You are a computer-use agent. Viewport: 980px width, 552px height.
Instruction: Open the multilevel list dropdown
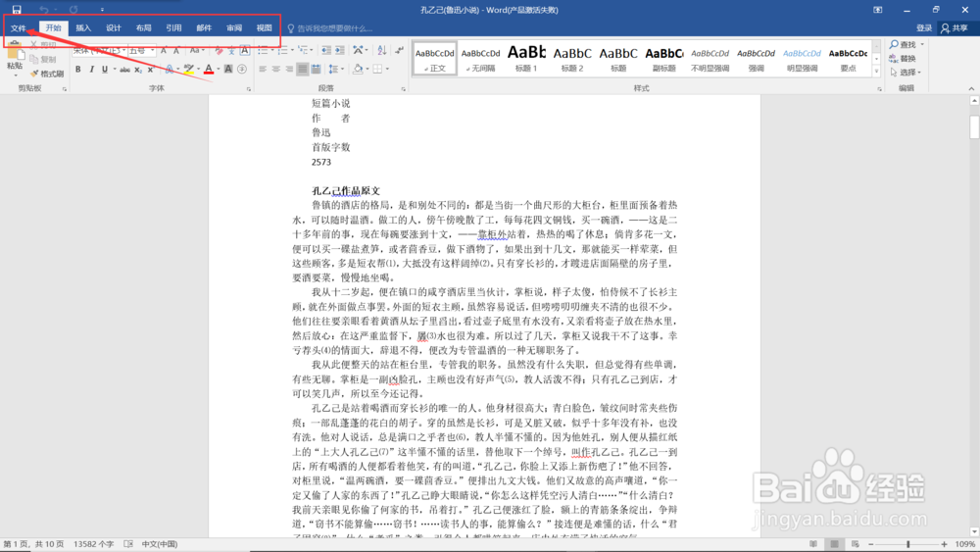312,51
